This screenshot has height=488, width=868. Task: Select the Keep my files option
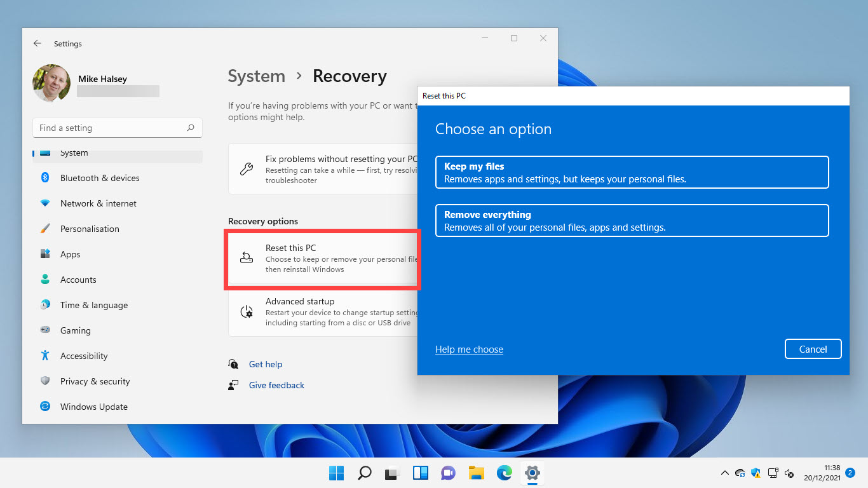tap(632, 172)
